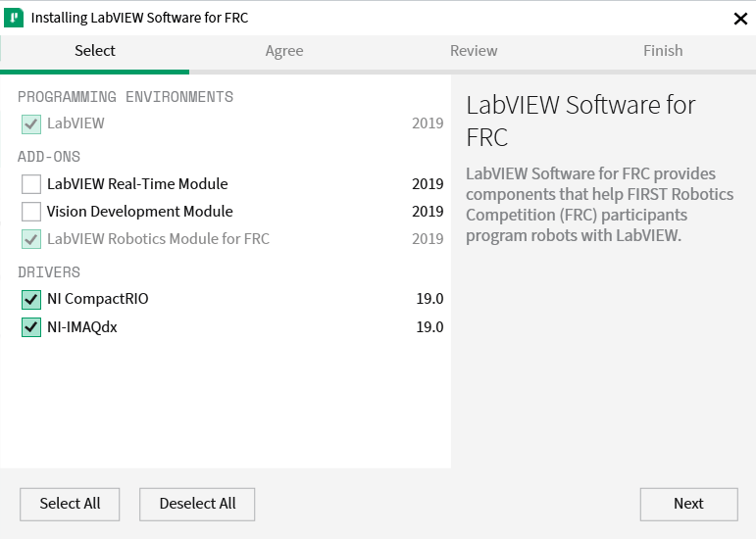Screen dimensions: 756x539
Task: Click the LabVIEW programming environment label
Action: pyautogui.click(x=76, y=123)
